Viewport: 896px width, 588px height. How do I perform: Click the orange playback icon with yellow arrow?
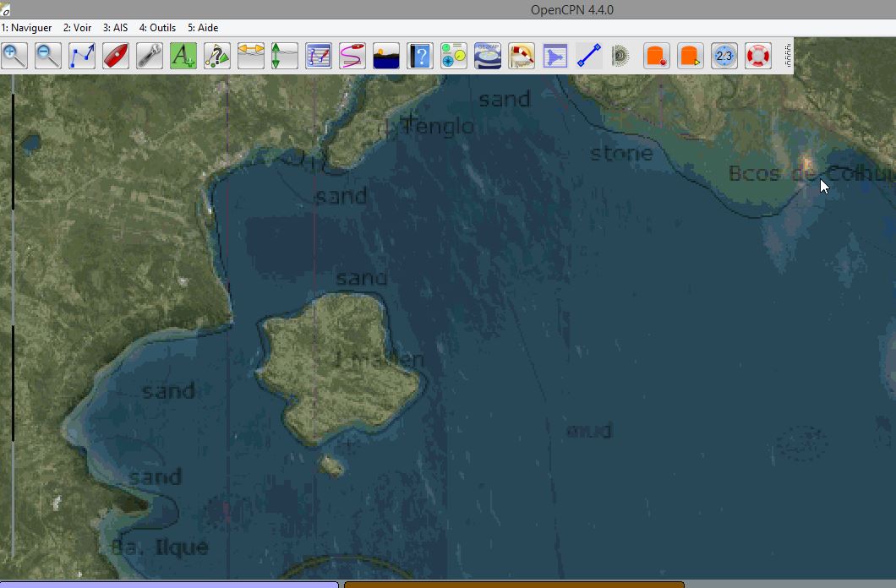[x=691, y=56]
